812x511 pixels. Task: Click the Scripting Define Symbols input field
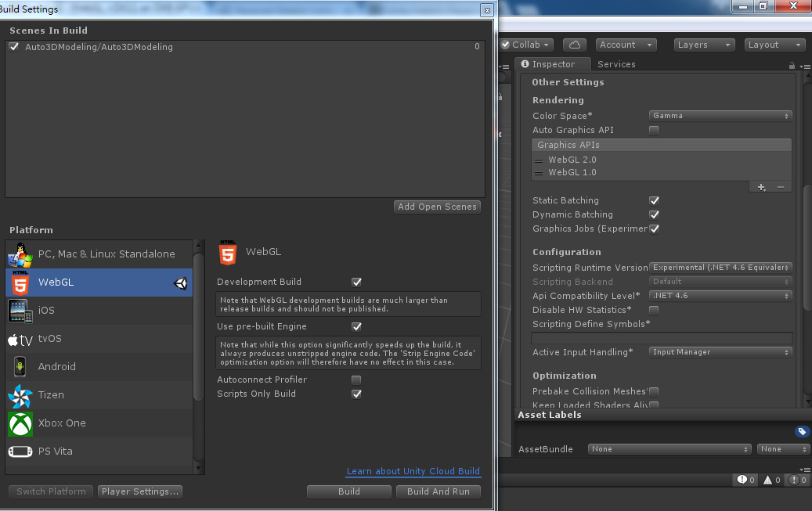coord(662,338)
